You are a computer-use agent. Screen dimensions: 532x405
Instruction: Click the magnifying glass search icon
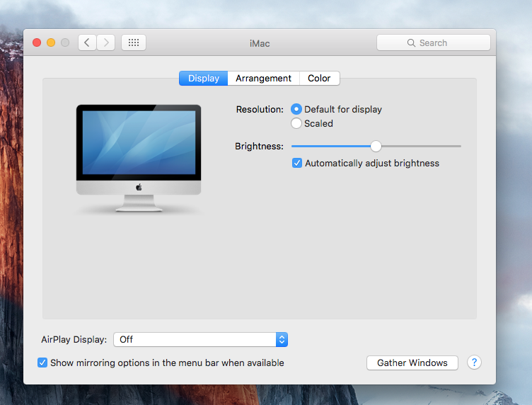click(411, 42)
